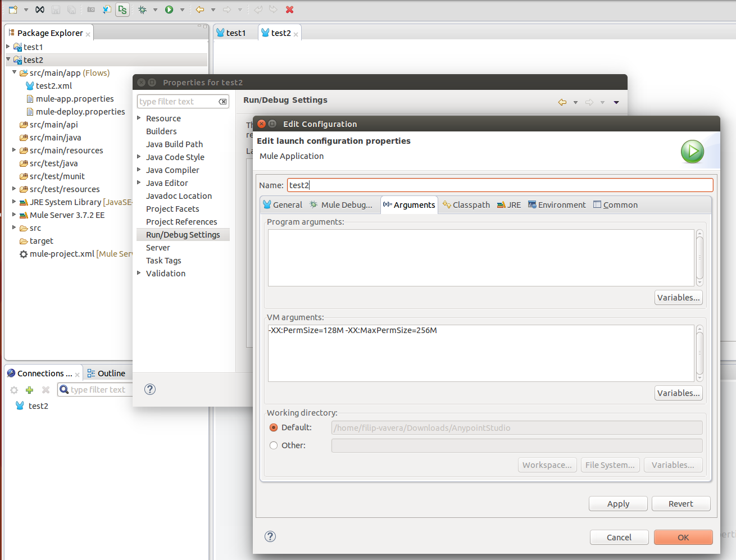The height and width of the screenshot is (560, 736).
Task: Switch to the Outline tab
Action: tap(106, 373)
